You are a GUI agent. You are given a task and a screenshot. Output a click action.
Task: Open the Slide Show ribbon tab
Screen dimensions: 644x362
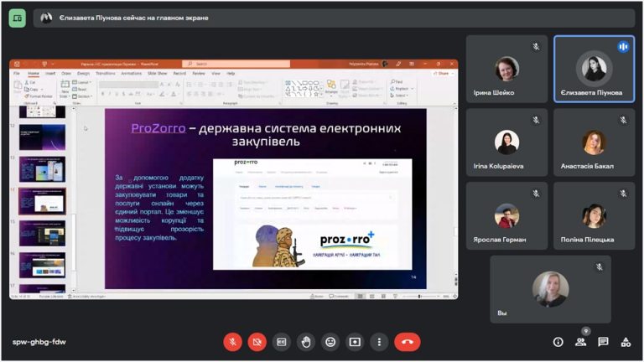click(158, 74)
